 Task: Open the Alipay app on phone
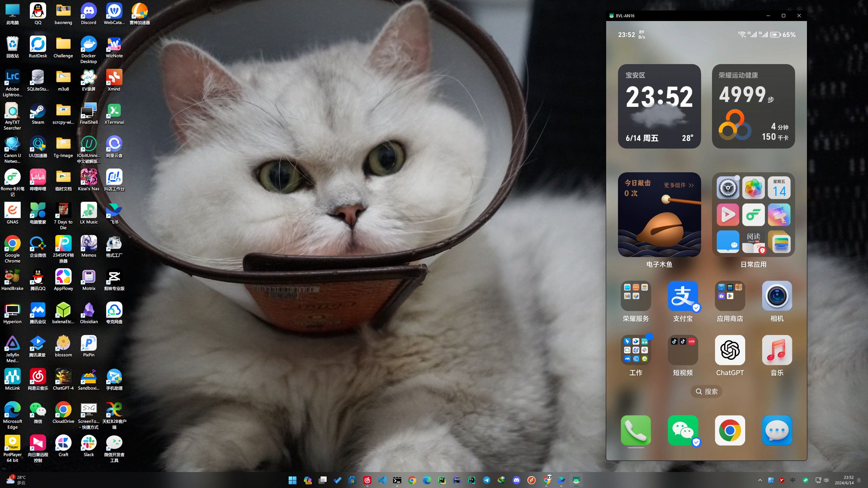[682, 296]
